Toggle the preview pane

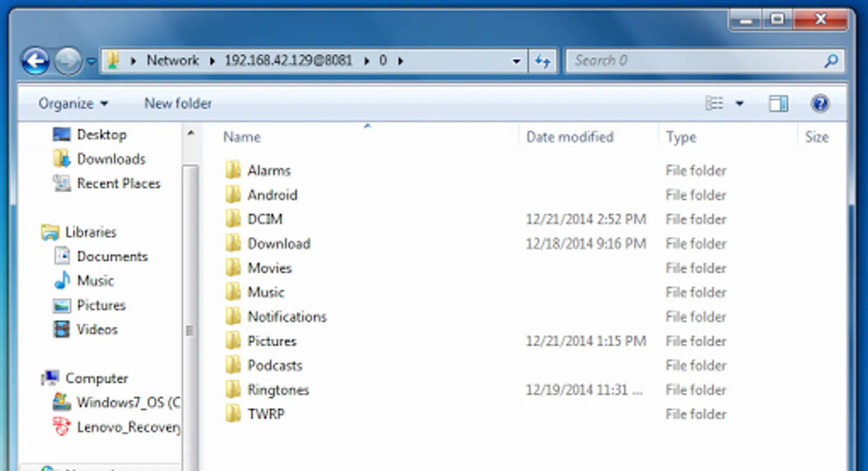tap(778, 104)
